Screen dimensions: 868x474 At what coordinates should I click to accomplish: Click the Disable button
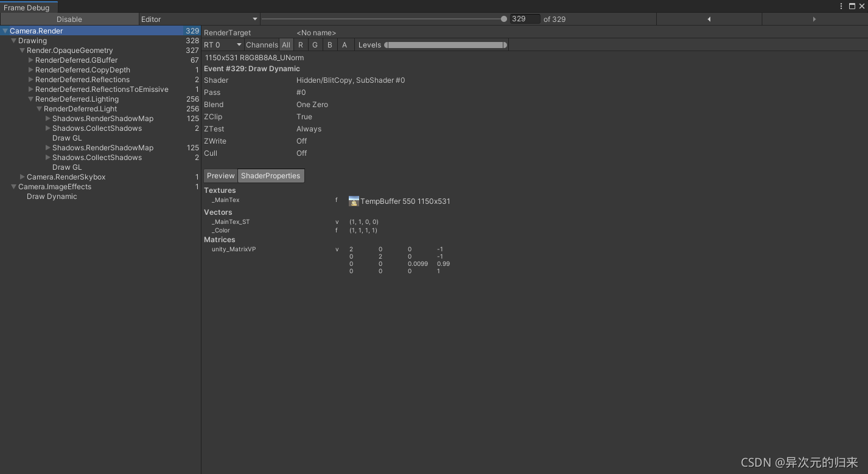tap(69, 19)
